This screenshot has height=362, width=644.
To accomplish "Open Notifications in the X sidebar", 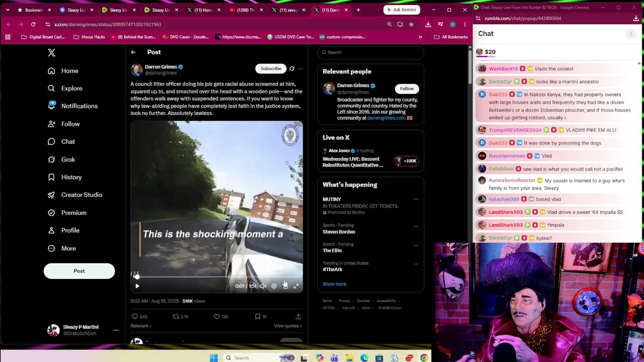I will [x=73, y=106].
